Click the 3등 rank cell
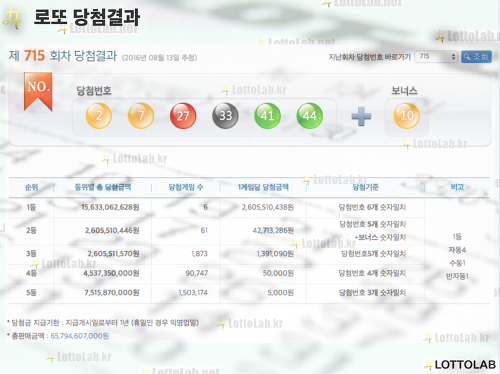The width and height of the screenshot is (500, 374). click(31, 254)
